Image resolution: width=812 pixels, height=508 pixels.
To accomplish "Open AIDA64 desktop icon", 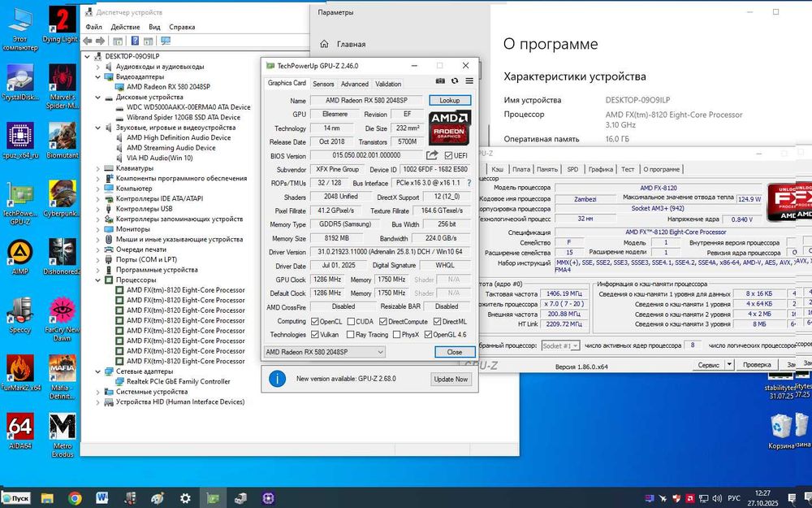I will click(20, 431).
